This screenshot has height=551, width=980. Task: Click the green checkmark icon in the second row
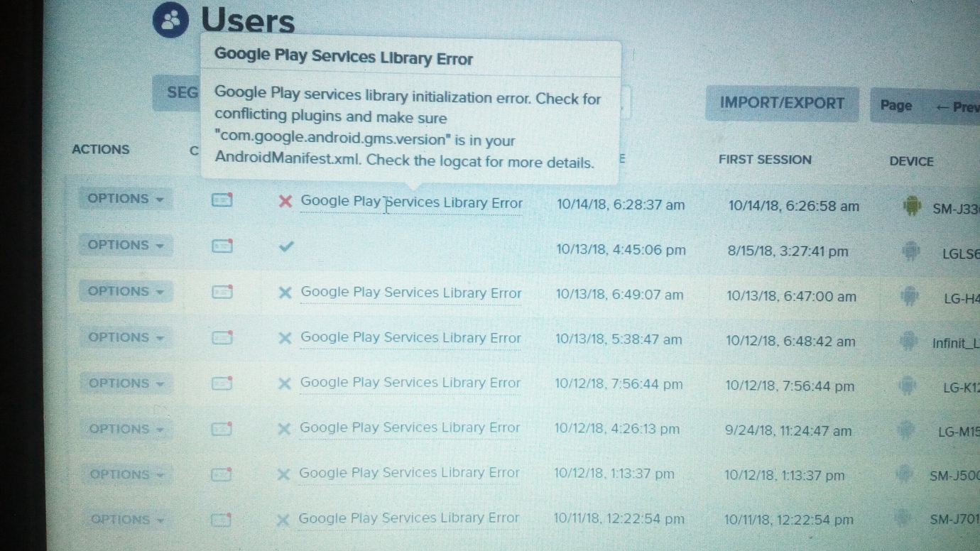click(x=285, y=247)
